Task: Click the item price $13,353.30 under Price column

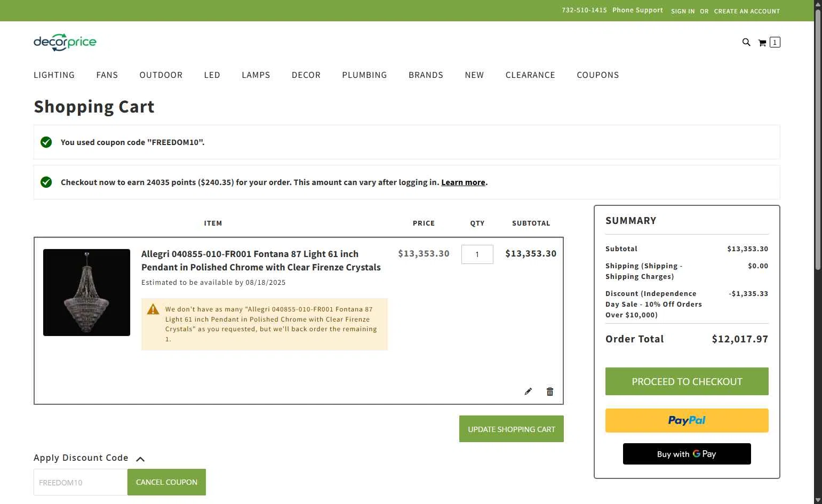Action: (424, 254)
